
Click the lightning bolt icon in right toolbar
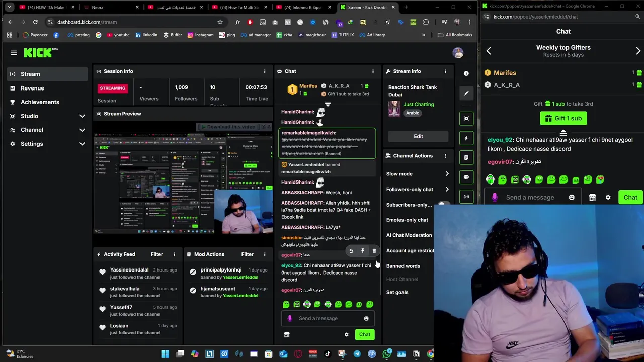466,138
